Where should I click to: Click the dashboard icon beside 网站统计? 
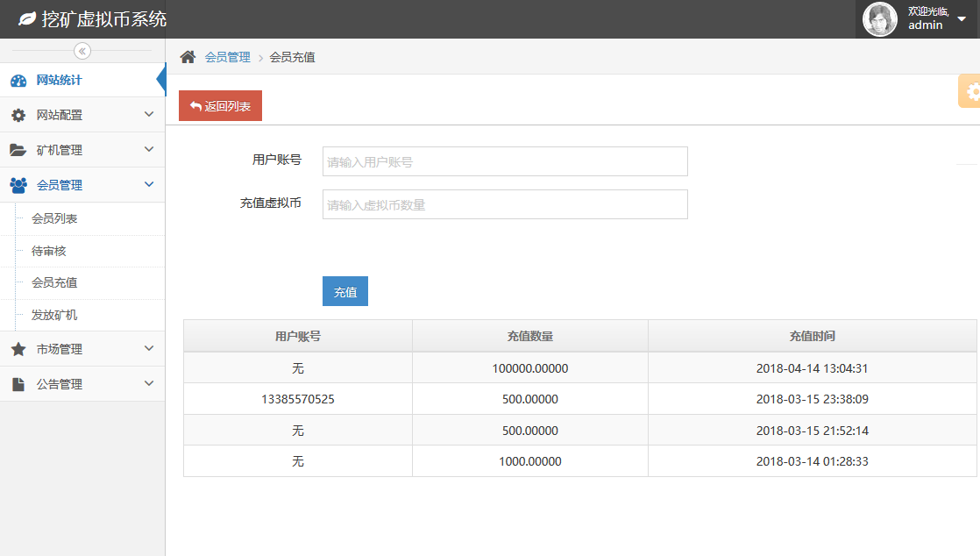coord(18,81)
